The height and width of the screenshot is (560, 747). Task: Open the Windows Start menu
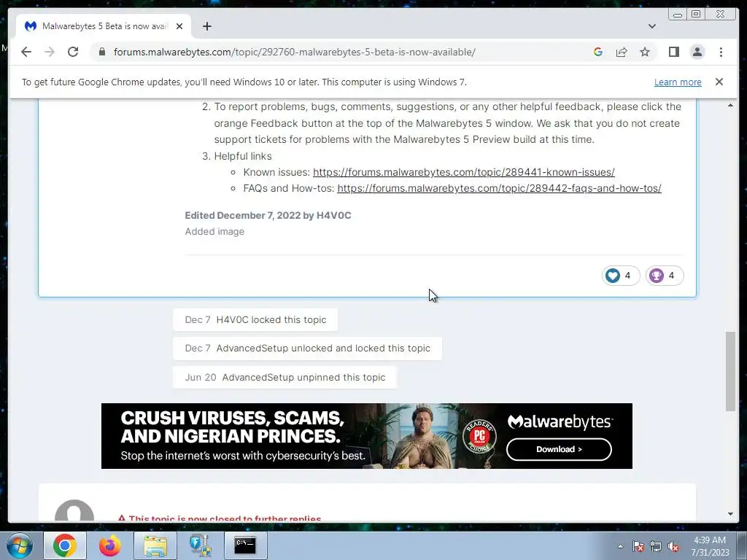click(x=18, y=545)
